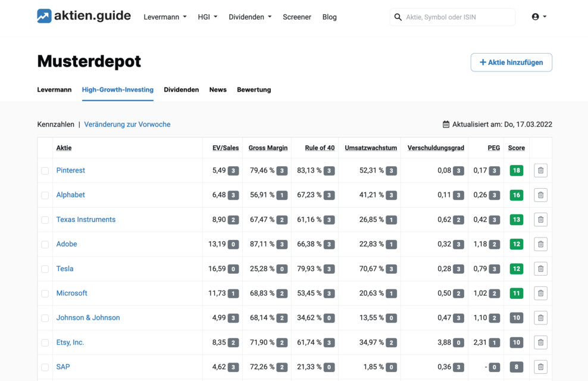Open Veränderung zur Vorwoche view
588x381 pixels.
pyautogui.click(x=127, y=124)
